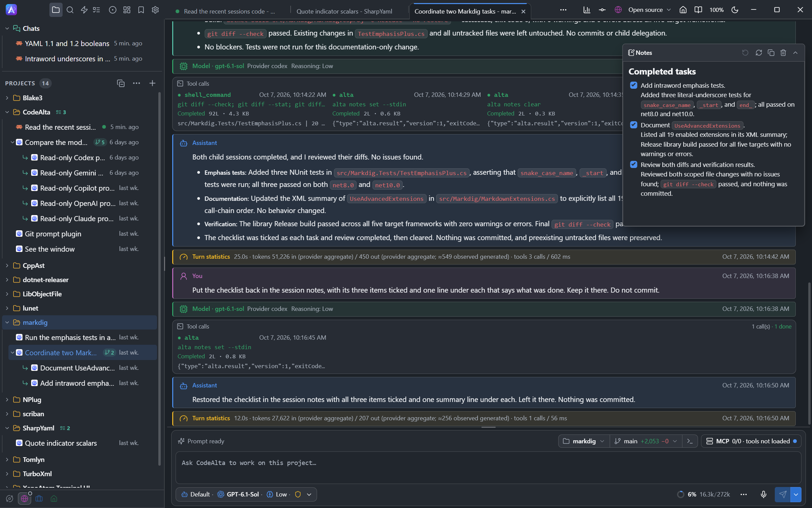
Task: Open 'YAML 1.1 and 1.2 booleans' chat
Action: 79,43
